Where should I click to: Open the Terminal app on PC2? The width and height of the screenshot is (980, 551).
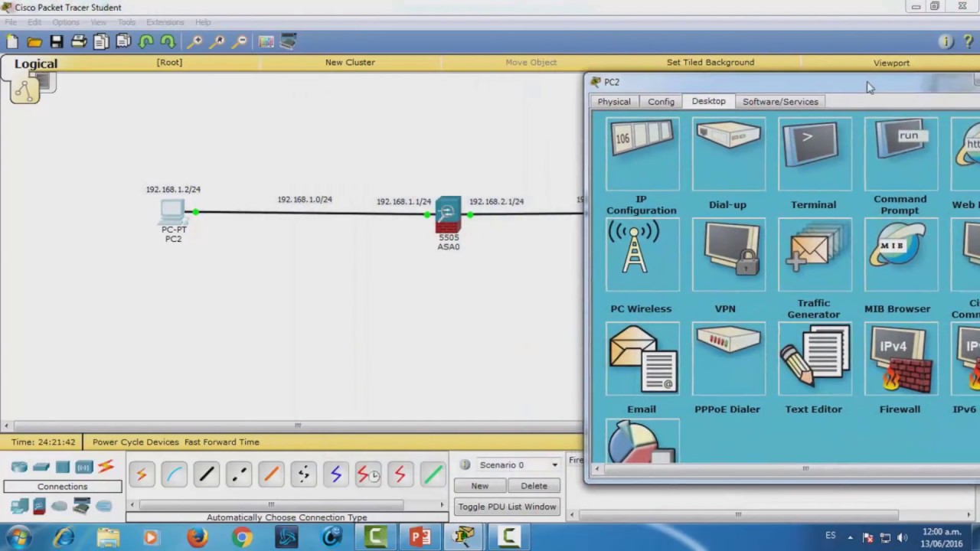coord(814,155)
